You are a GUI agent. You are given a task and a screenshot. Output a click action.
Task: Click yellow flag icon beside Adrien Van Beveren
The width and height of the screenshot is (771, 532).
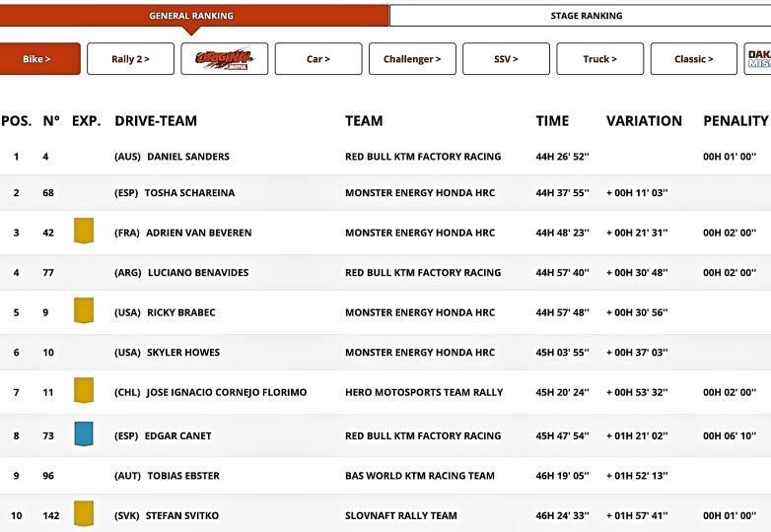(x=84, y=233)
